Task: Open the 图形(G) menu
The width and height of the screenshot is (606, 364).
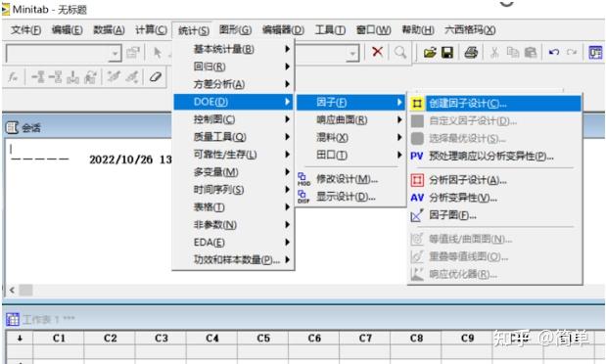Action: point(235,29)
